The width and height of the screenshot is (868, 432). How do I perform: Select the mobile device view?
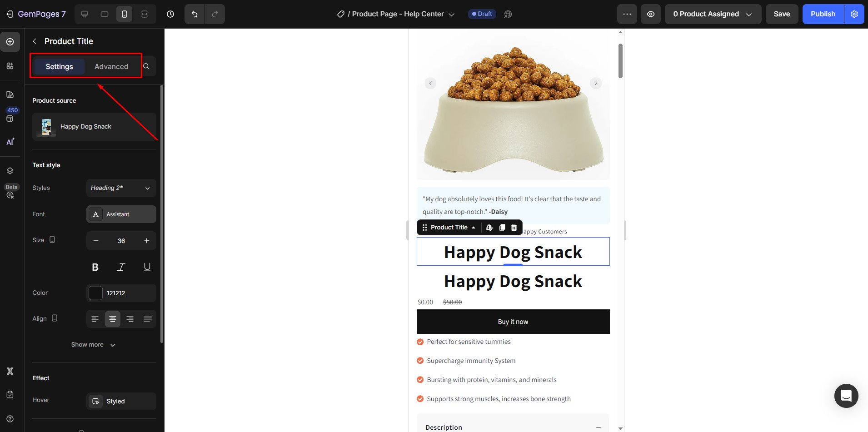coord(125,14)
